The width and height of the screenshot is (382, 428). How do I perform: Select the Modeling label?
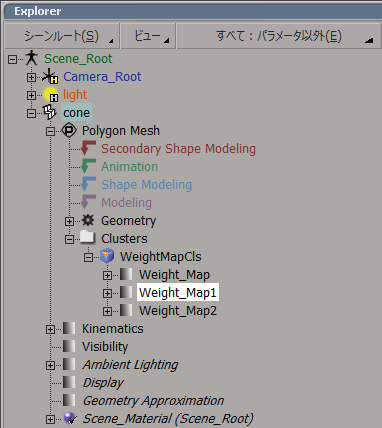126,203
